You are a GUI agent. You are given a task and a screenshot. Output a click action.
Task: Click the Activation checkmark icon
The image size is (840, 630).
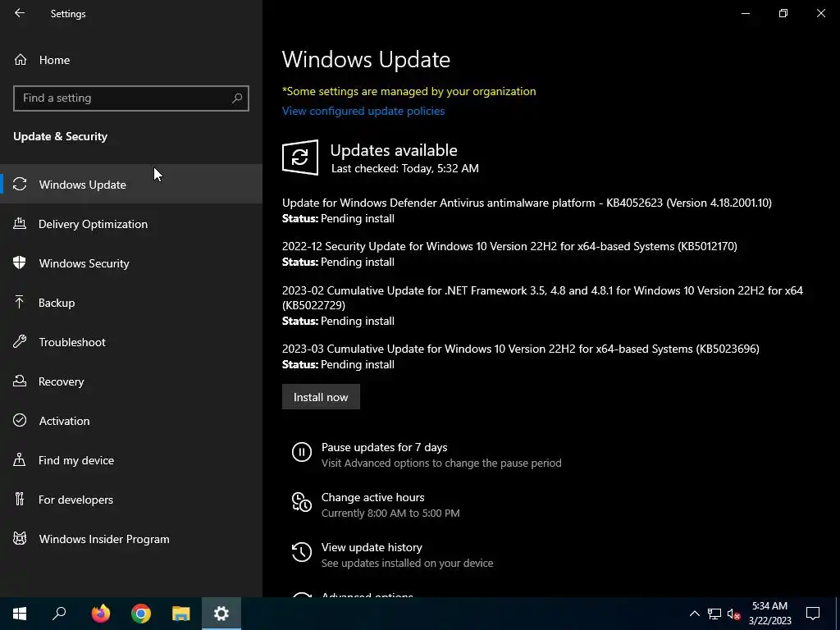(x=20, y=421)
